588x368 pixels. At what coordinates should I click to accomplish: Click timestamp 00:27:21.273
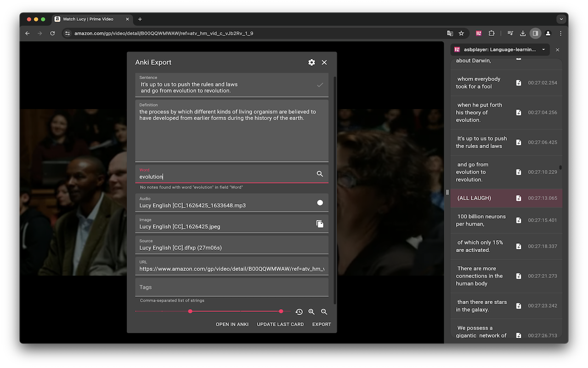point(543,276)
